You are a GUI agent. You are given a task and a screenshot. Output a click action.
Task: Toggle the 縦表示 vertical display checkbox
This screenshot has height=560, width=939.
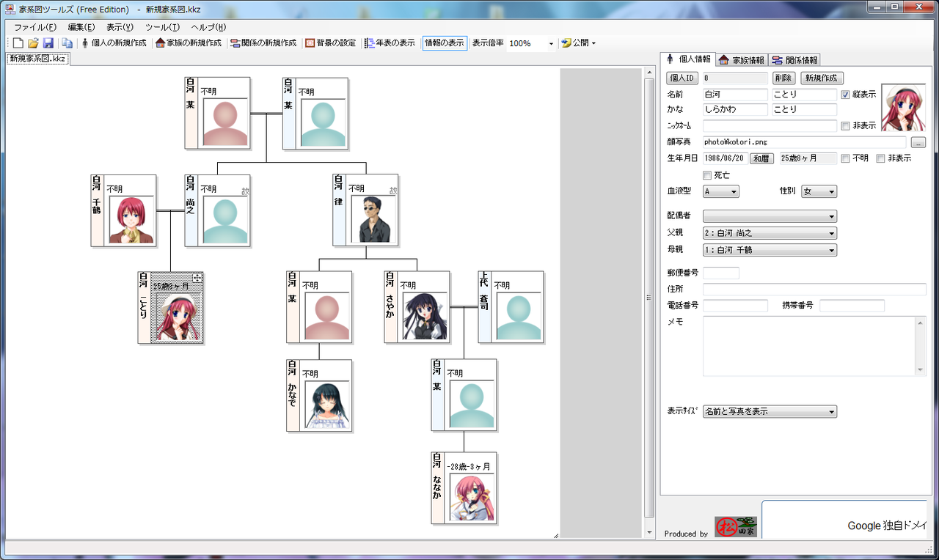coord(845,95)
